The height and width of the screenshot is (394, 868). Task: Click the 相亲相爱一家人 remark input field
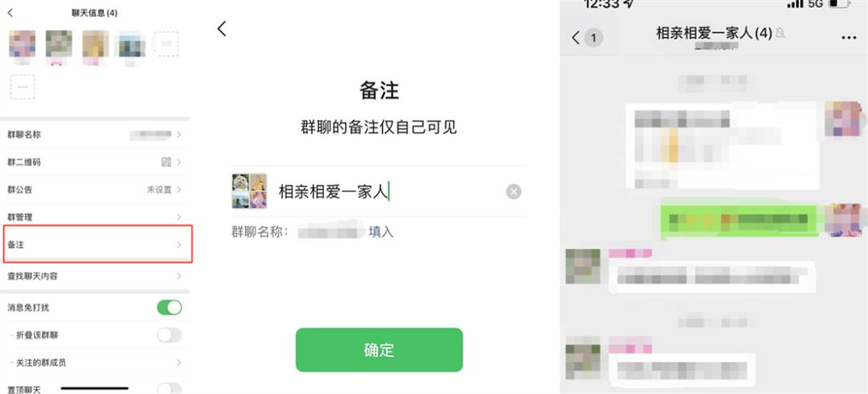pyautogui.click(x=387, y=191)
